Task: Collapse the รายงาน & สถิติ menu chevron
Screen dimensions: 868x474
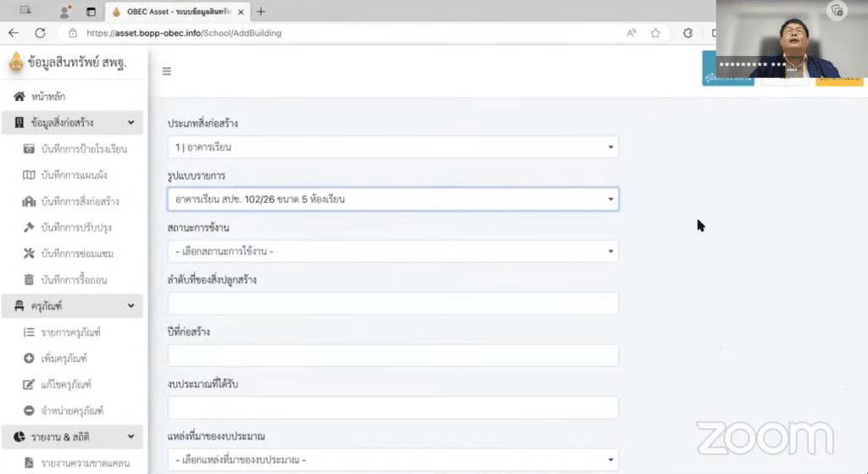Action: [131, 437]
